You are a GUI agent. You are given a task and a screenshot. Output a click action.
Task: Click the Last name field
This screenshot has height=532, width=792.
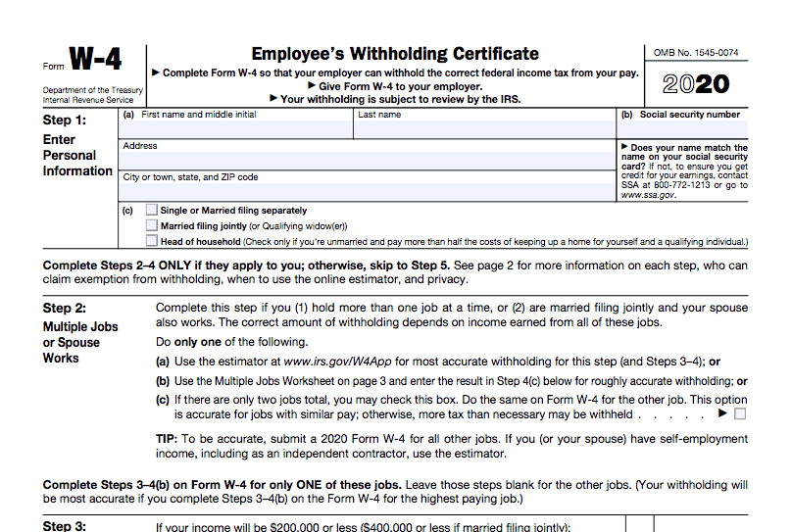pos(484,129)
